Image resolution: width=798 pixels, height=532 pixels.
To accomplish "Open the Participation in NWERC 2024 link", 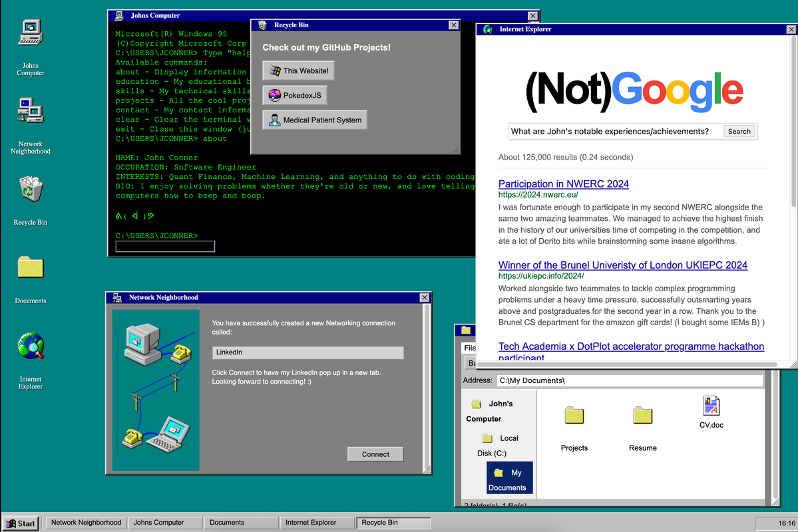I will [x=563, y=184].
